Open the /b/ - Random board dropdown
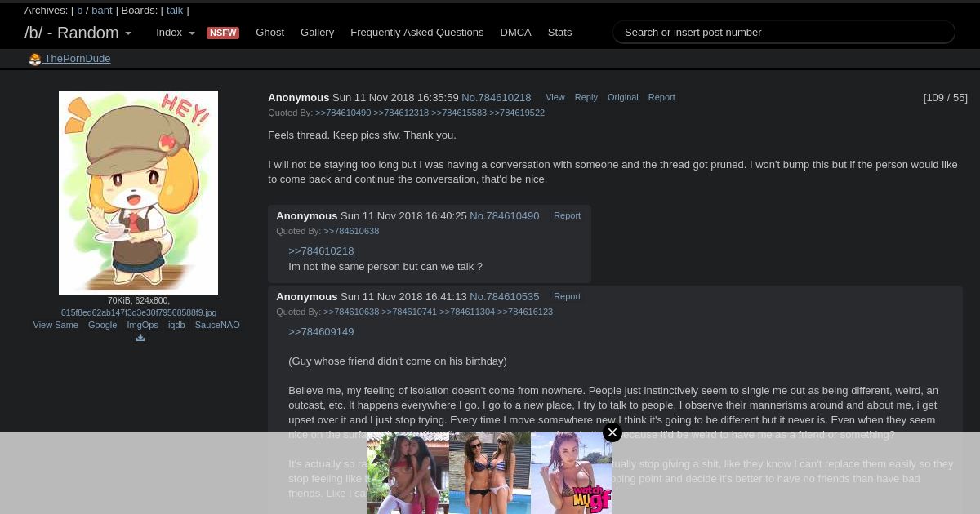 tap(78, 33)
